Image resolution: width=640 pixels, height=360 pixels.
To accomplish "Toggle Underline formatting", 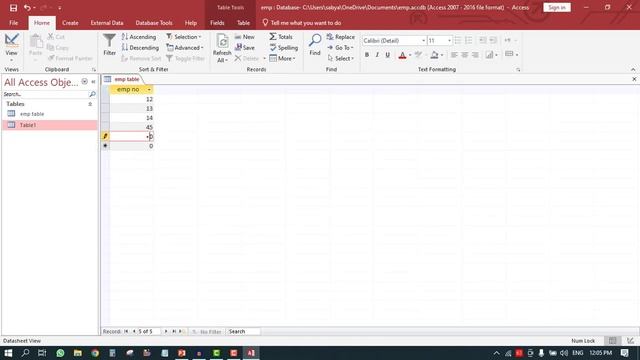I will pyautogui.click(x=388, y=55).
